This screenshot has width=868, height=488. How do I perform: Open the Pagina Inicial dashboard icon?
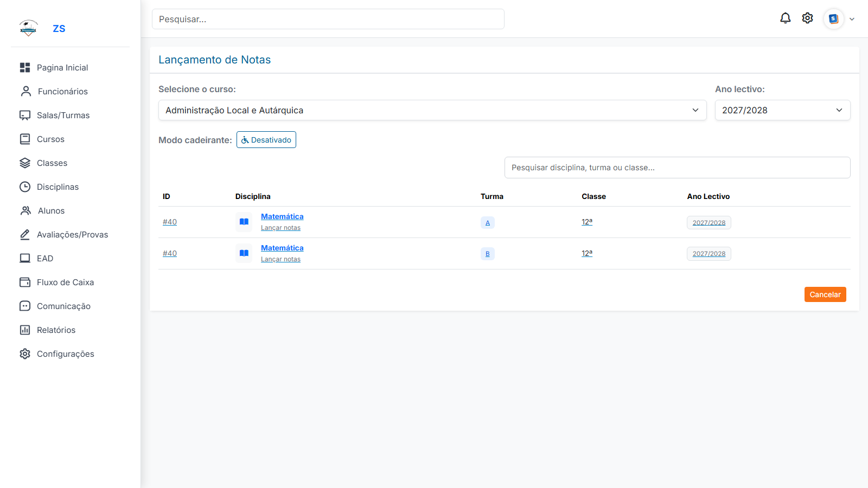pyautogui.click(x=25, y=67)
